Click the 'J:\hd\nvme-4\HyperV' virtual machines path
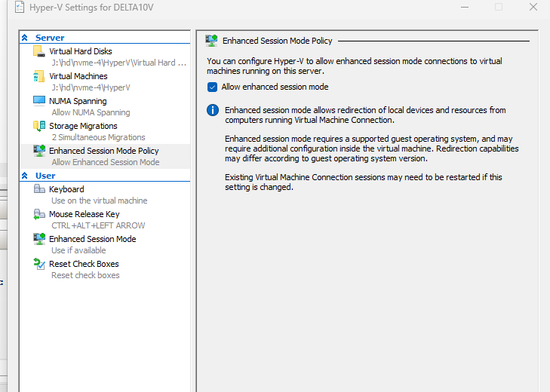This screenshot has height=392, width=550. 91,87
